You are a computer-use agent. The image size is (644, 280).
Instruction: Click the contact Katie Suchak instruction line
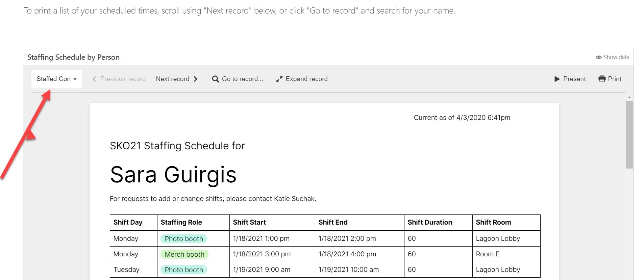(213, 199)
